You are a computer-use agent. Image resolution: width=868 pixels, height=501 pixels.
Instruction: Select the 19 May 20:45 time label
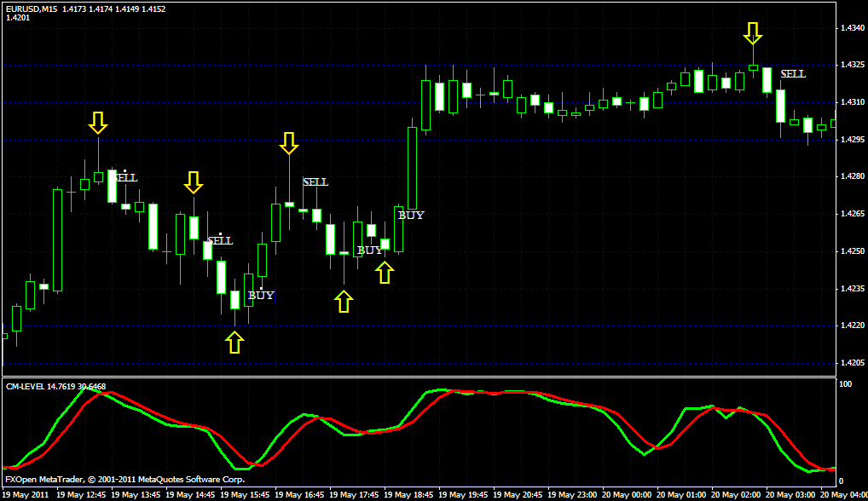[x=518, y=494]
